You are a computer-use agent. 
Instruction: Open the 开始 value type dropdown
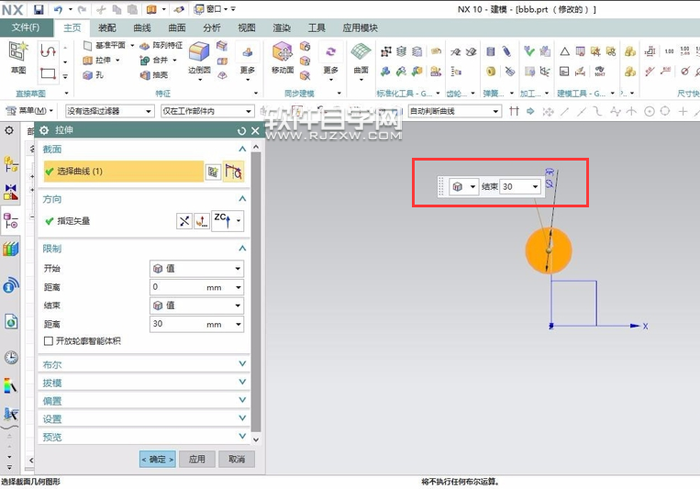tap(196, 269)
